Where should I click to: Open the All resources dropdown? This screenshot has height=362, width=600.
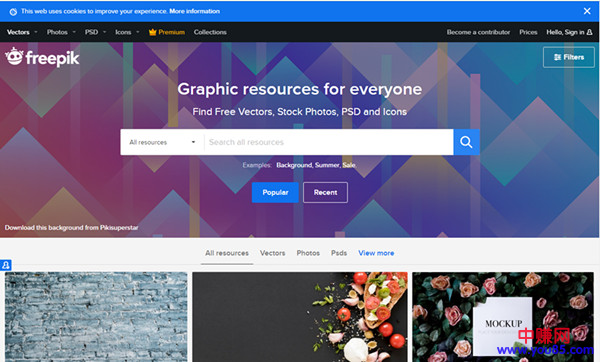coord(162,142)
